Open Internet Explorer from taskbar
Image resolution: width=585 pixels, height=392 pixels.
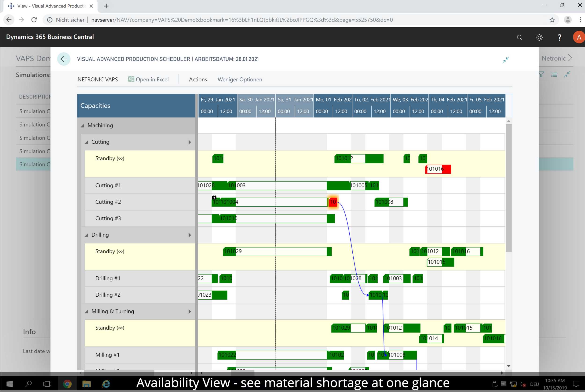[x=106, y=384]
